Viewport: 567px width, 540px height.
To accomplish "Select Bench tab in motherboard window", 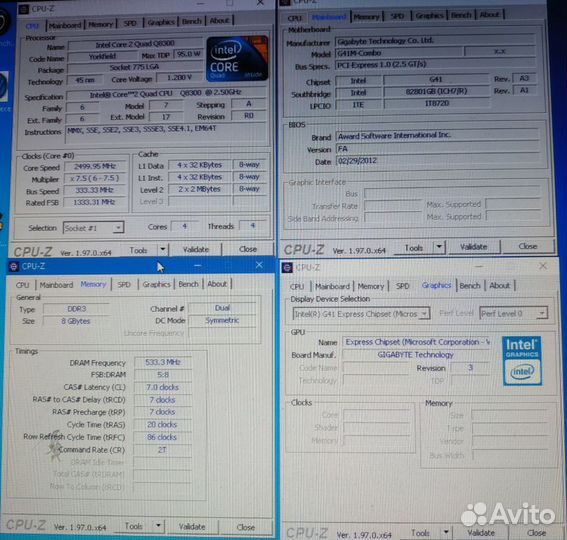I will click(x=461, y=15).
